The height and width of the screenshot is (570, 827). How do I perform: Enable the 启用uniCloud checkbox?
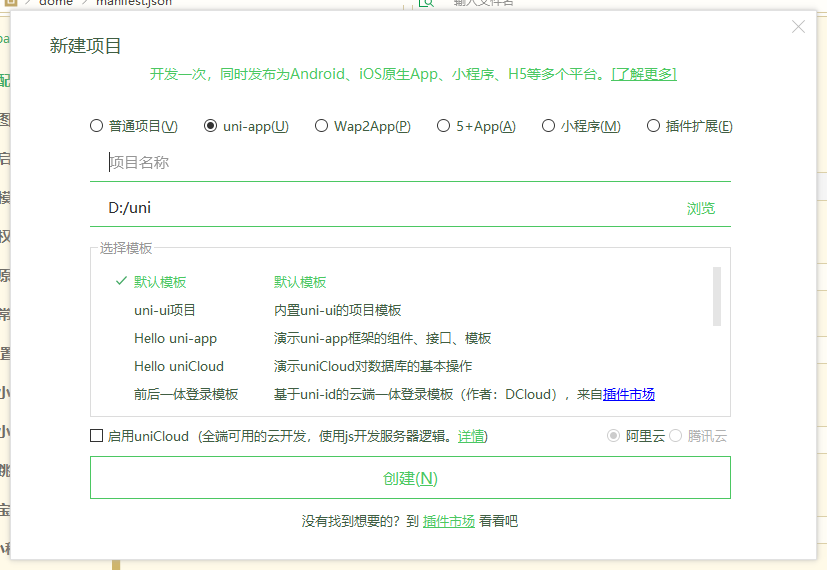[x=97, y=436]
